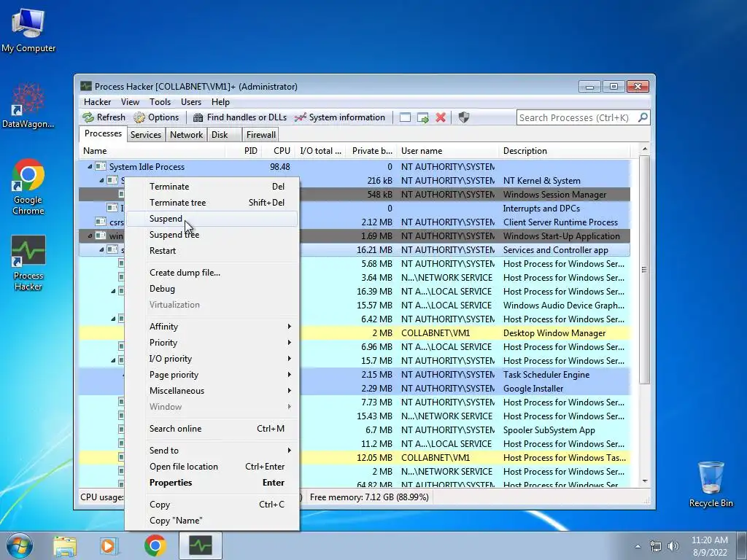
Task: Sort by the User name column header
Action: pos(449,151)
